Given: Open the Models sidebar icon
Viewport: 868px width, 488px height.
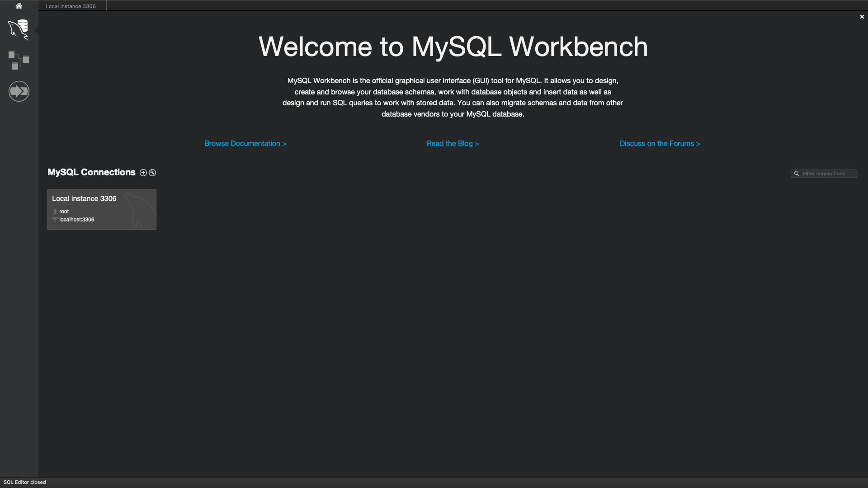Looking at the screenshot, I should pyautogui.click(x=19, y=60).
